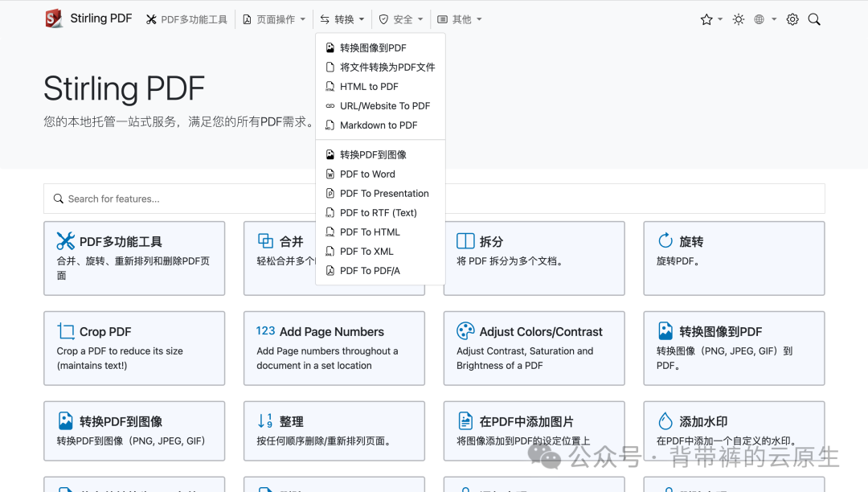Click the Crop PDF card crop icon
Image resolution: width=868 pixels, height=492 pixels.
[x=66, y=331]
